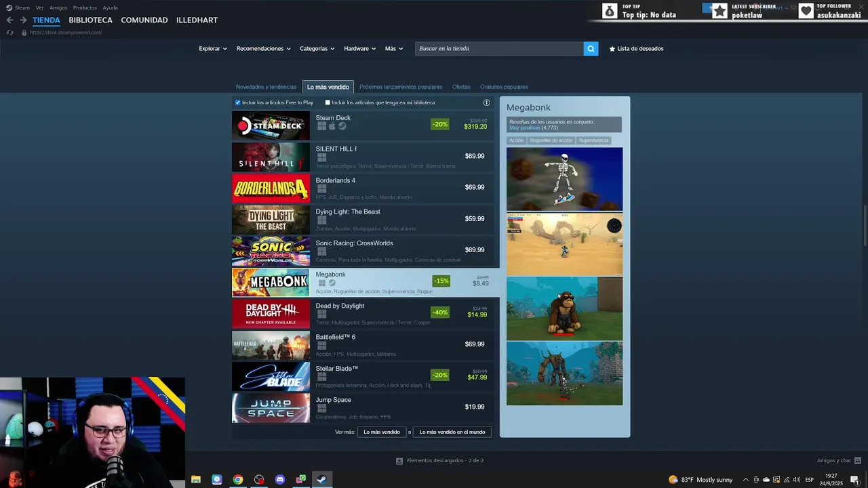Expand the Categorías dropdown
This screenshot has height=488, width=868.
point(317,49)
